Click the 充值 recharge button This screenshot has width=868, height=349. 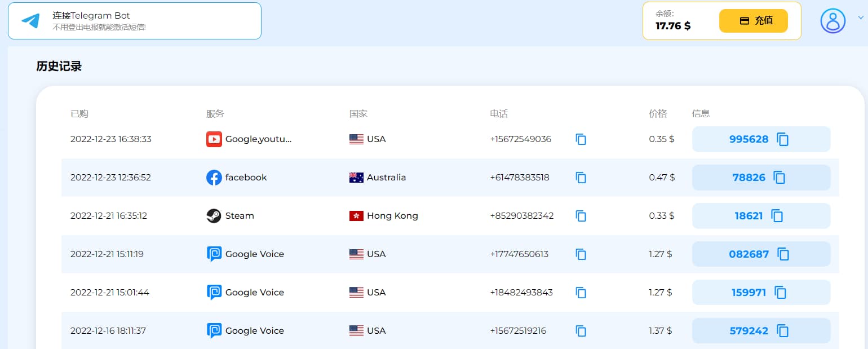click(x=753, y=21)
